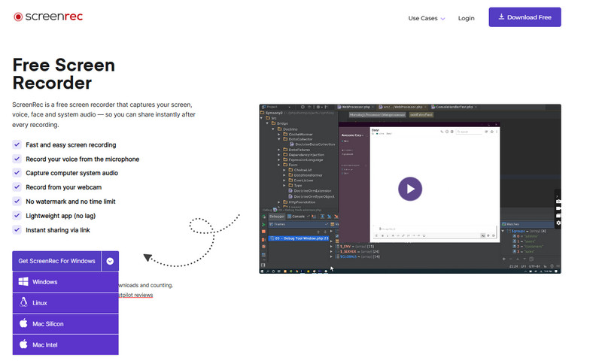Image resolution: width=602 pixels, height=364 pixels.
Task: Click the 'Free Screen Recorder' heading
Action: (x=64, y=74)
